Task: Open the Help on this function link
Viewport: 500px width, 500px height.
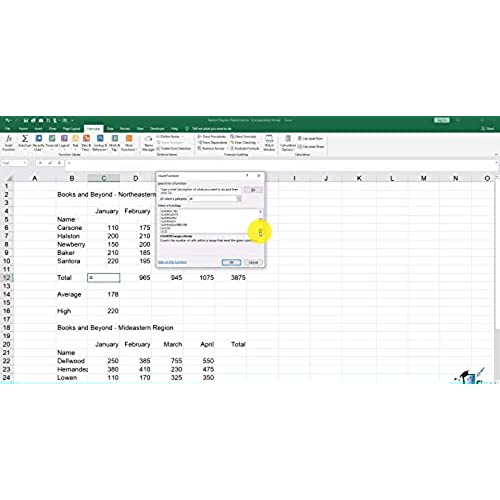Action: (172, 262)
